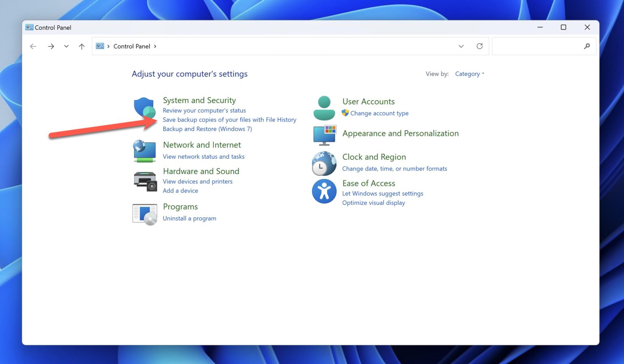The height and width of the screenshot is (364, 624).
Task: Click Change account type link
Action: (x=380, y=113)
